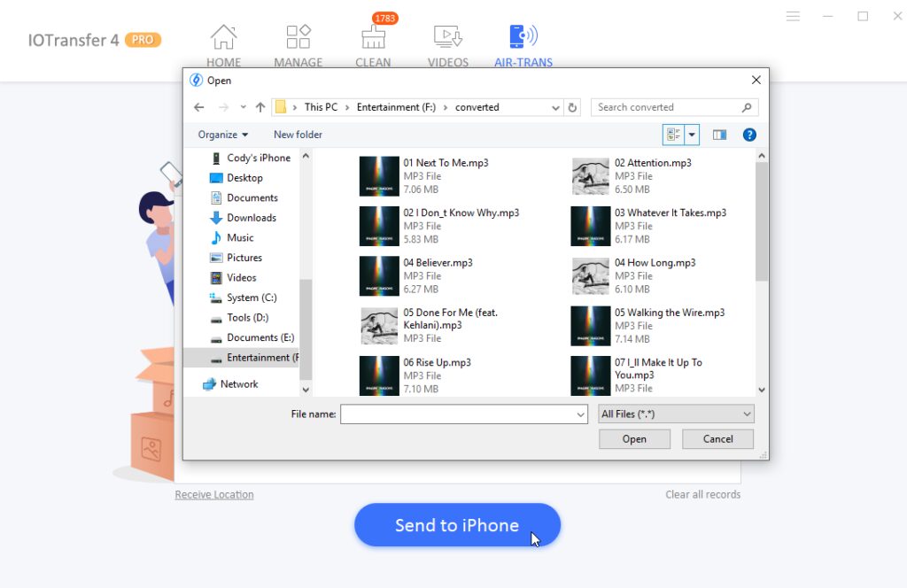Open Documents in the navigation pane
Image resolution: width=907 pixels, height=588 pixels.
point(244,197)
